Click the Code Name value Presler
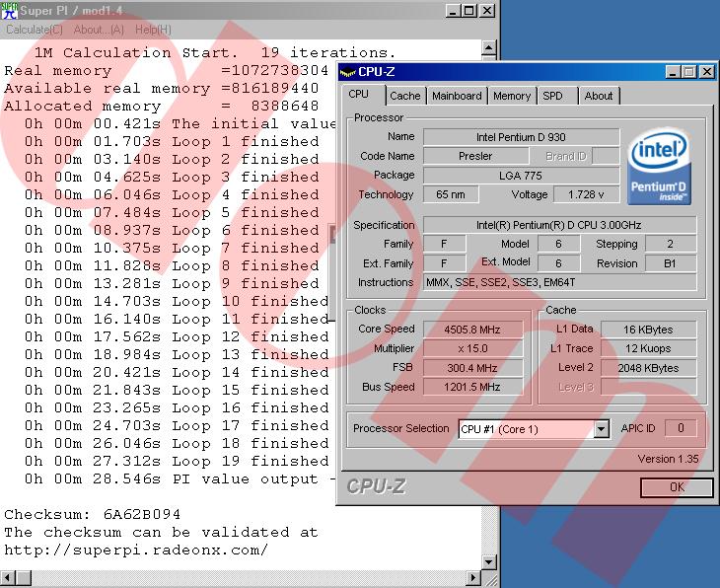Screen dimensions: 720x588 [x=475, y=156]
